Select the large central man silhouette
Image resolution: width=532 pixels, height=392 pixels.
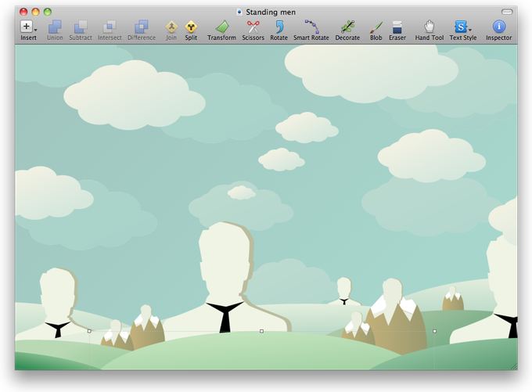[225, 279]
